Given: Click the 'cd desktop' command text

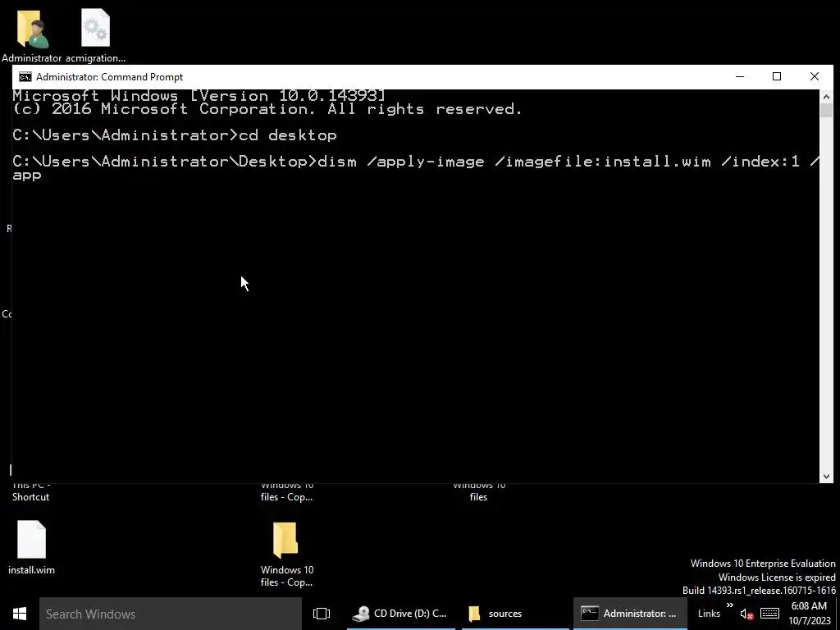Looking at the screenshot, I should click(288, 135).
